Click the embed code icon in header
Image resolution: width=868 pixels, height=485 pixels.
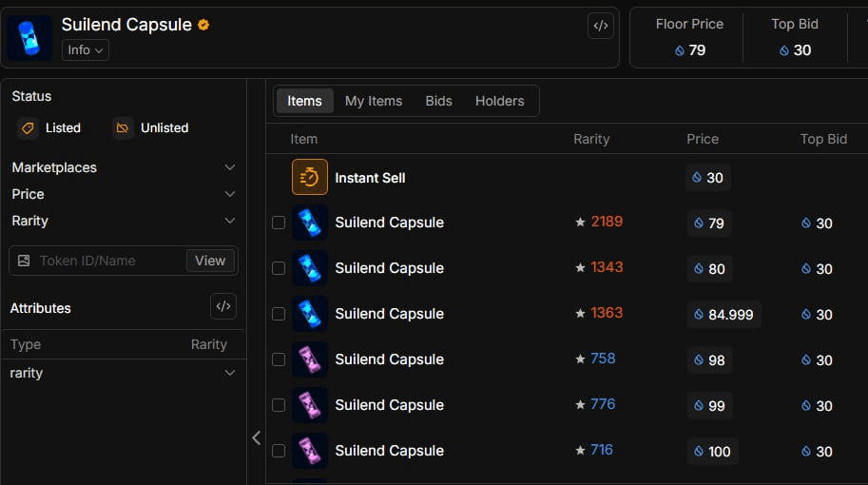(600, 26)
